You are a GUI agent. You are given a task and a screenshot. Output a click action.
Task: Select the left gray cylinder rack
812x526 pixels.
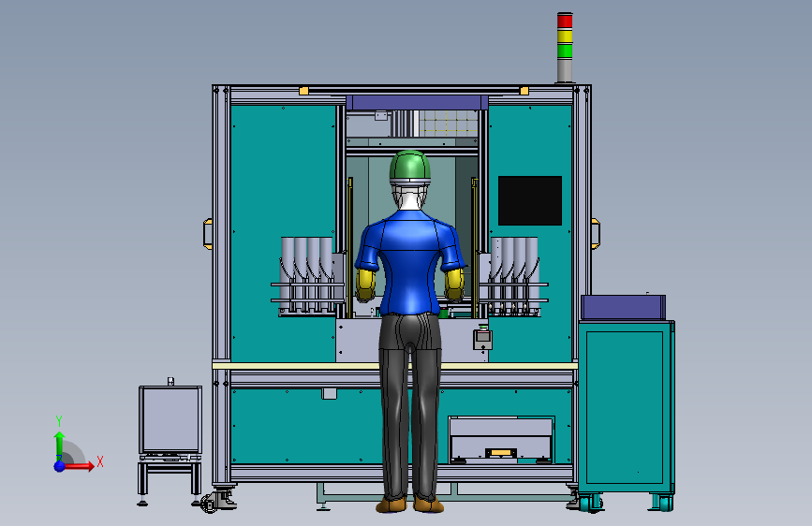pyautogui.click(x=307, y=277)
